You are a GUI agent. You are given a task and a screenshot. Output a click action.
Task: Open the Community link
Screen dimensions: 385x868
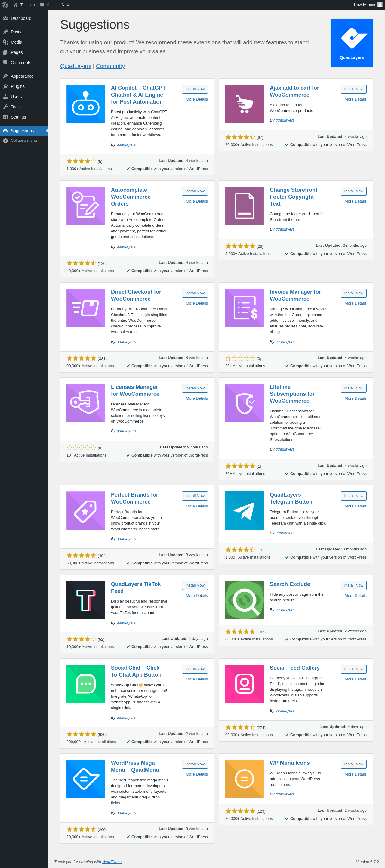point(110,66)
